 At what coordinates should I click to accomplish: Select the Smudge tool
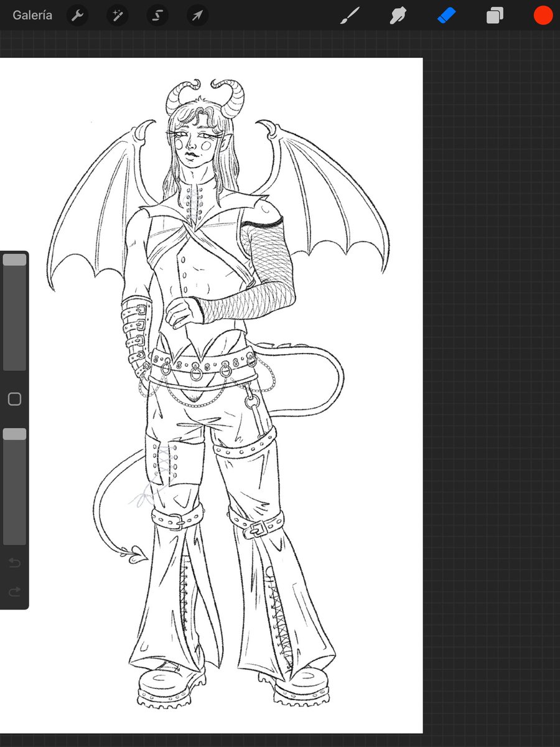coord(398,16)
